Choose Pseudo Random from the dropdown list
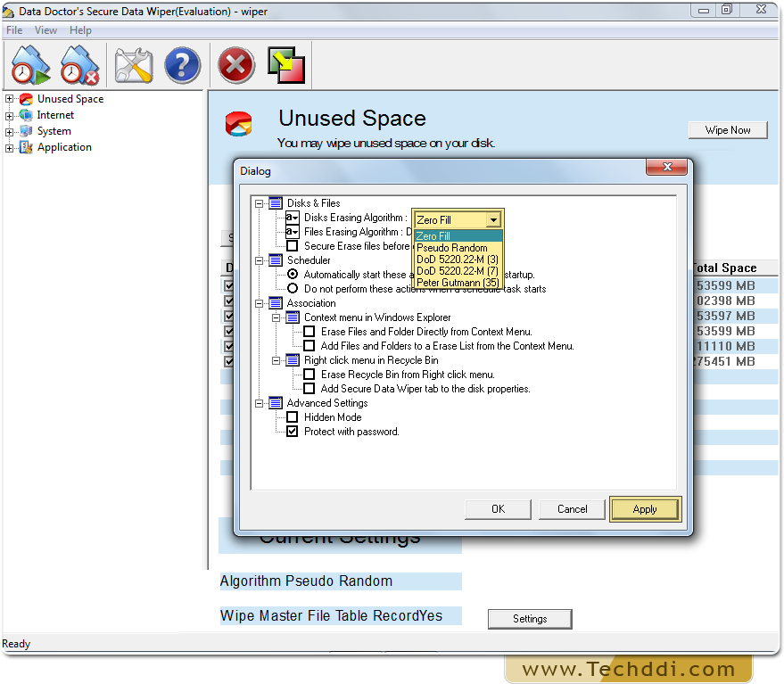784x684 pixels. pos(458,248)
